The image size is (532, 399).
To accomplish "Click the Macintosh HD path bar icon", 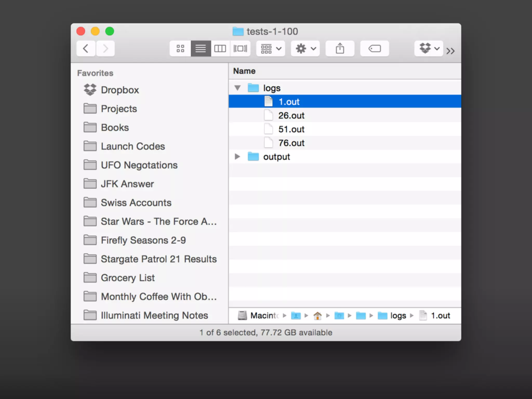I will tap(242, 316).
